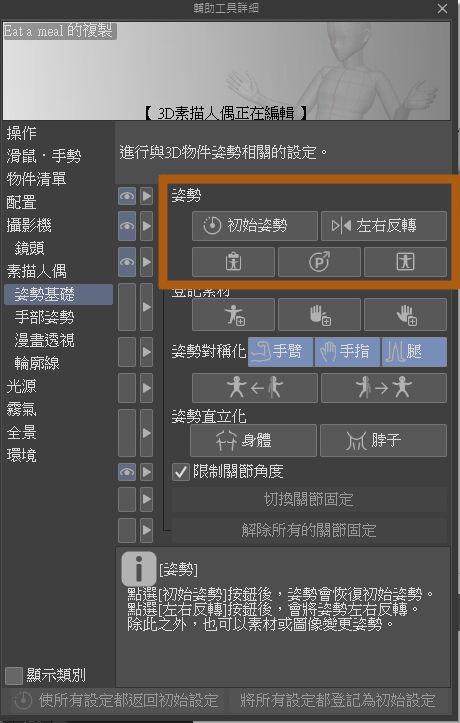The height and width of the screenshot is (723, 460).
Task: Toggle 手指 finger symmetry option
Action: pyautogui.click(x=347, y=352)
